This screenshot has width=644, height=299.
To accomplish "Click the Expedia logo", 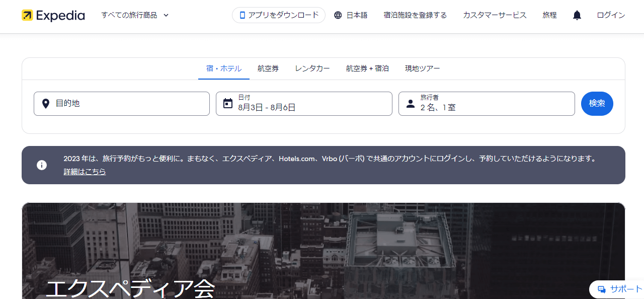I will pyautogui.click(x=53, y=15).
